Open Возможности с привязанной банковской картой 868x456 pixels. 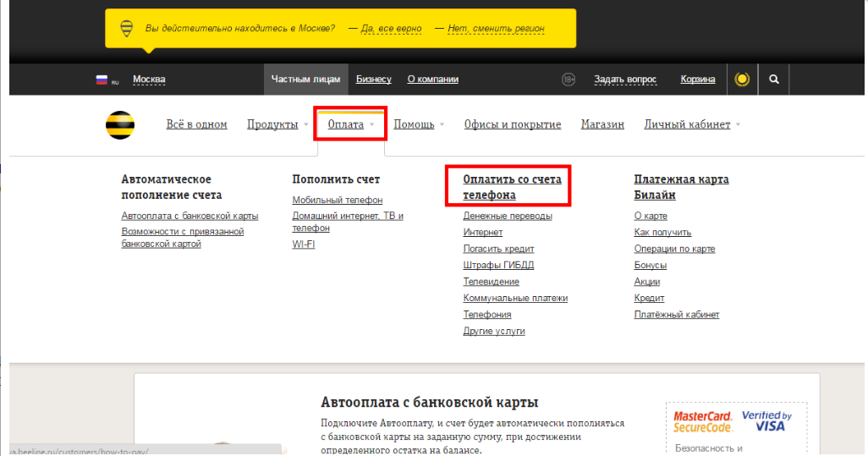pyautogui.click(x=183, y=238)
